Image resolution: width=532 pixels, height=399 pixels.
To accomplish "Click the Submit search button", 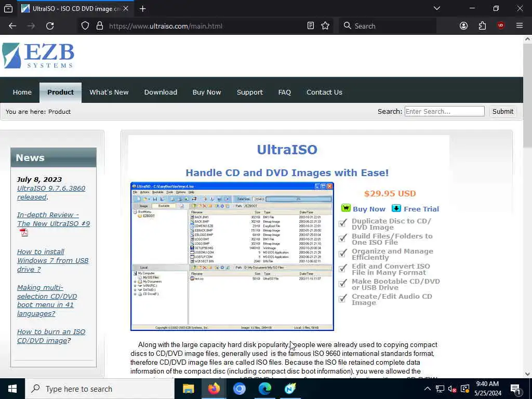I will (x=502, y=111).
